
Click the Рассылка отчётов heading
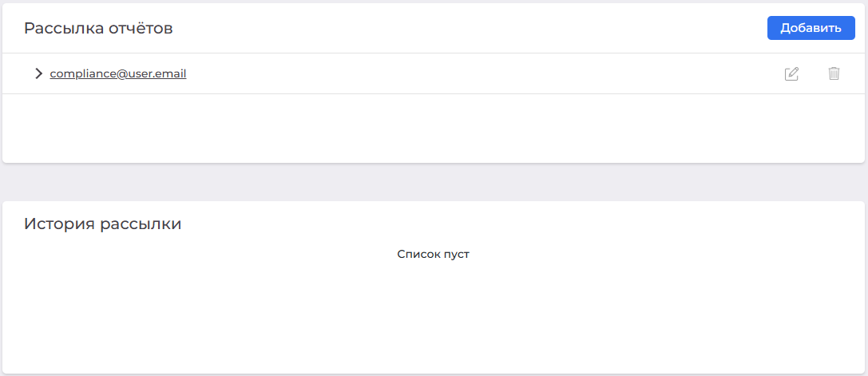click(98, 28)
